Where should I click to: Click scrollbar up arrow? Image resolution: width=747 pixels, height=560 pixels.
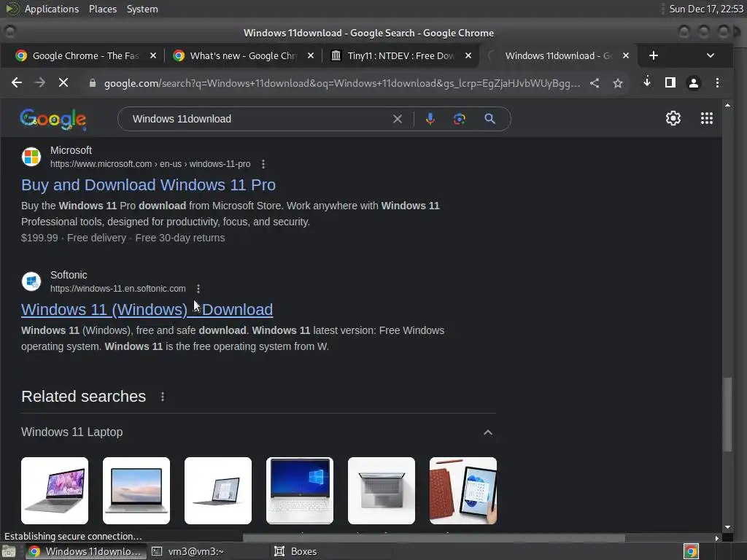(x=727, y=105)
